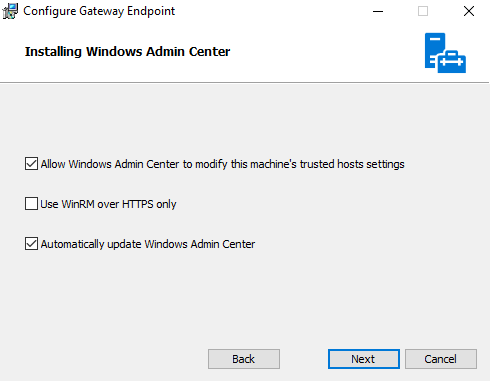The image size is (490, 381).
Task: Click the 'Configure Gateway Endpoint' title bar text
Action: (99, 11)
